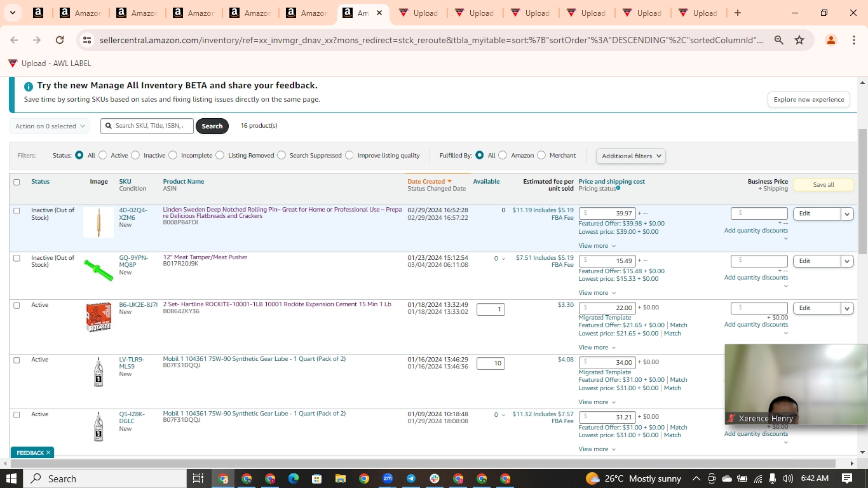Screen dimensions: 868x488
Task: Open the 12" Meat Tamper/Meat Pusher listing
Action: point(205,257)
